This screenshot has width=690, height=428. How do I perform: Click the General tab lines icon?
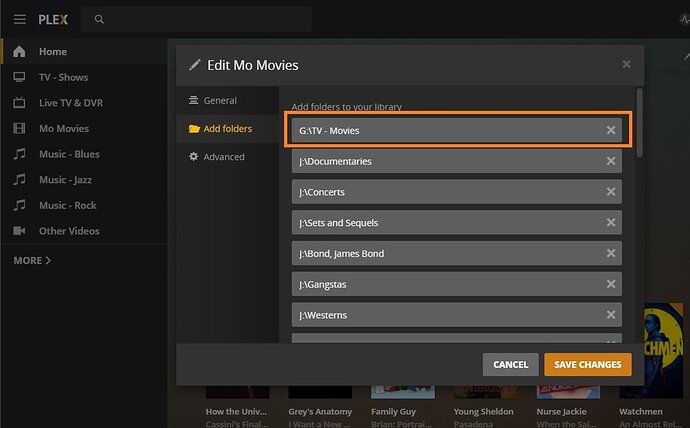[193, 100]
